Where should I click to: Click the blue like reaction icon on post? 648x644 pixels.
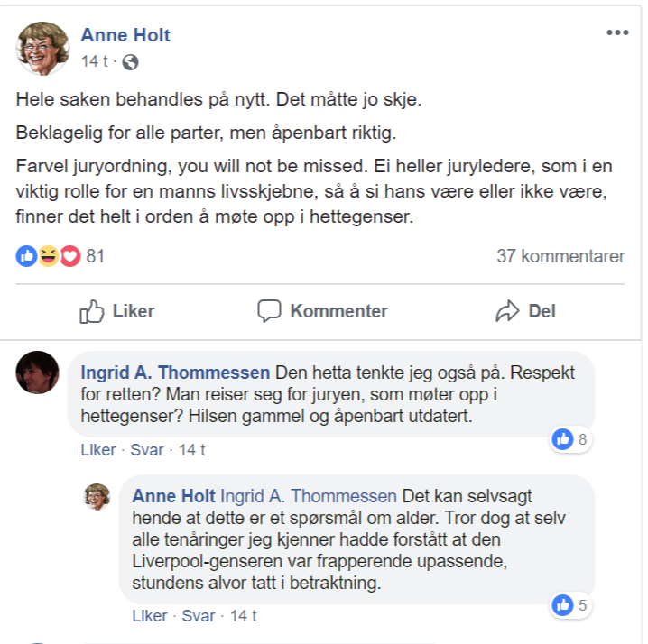click(x=26, y=256)
